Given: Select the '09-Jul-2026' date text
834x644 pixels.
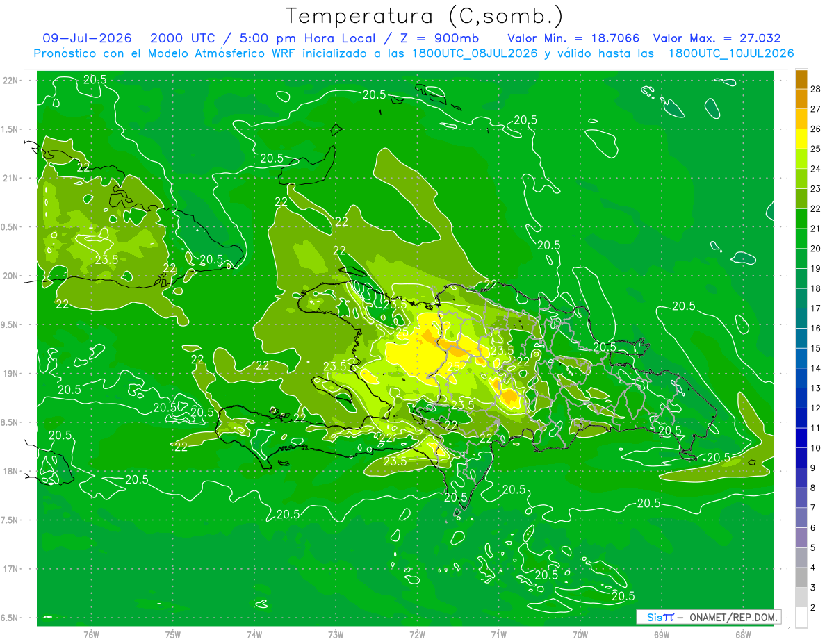Looking at the screenshot, I should pos(88,38).
